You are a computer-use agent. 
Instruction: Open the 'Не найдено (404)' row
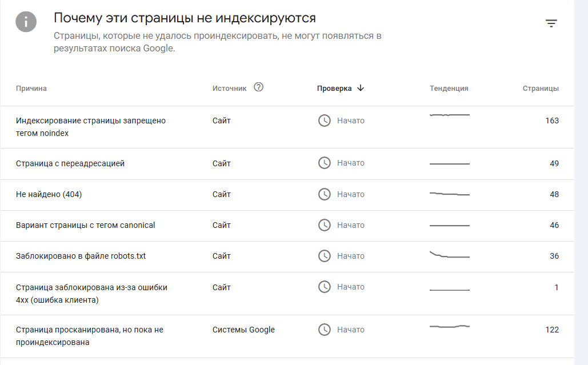(287, 195)
